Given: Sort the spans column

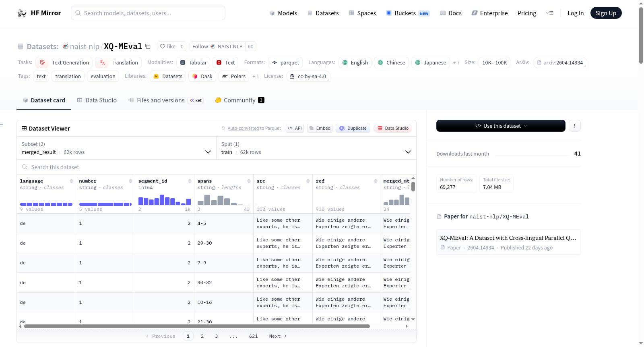Looking at the screenshot, I should [x=249, y=181].
